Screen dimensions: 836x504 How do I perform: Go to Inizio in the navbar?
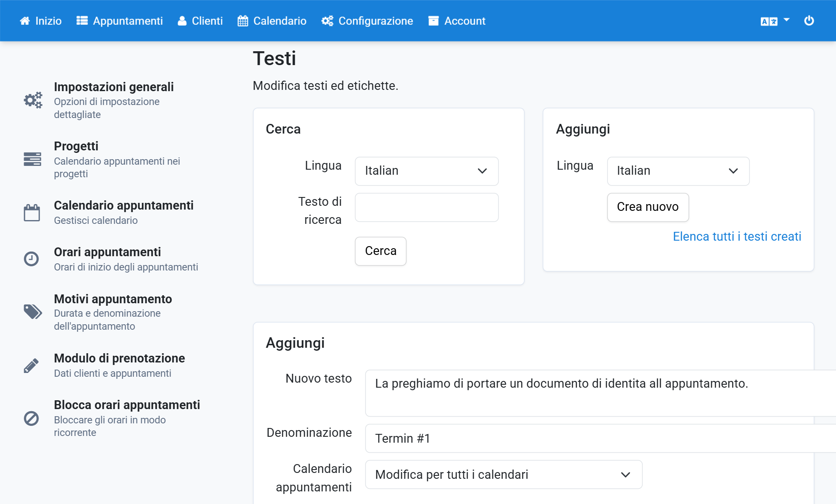(41, 21)
